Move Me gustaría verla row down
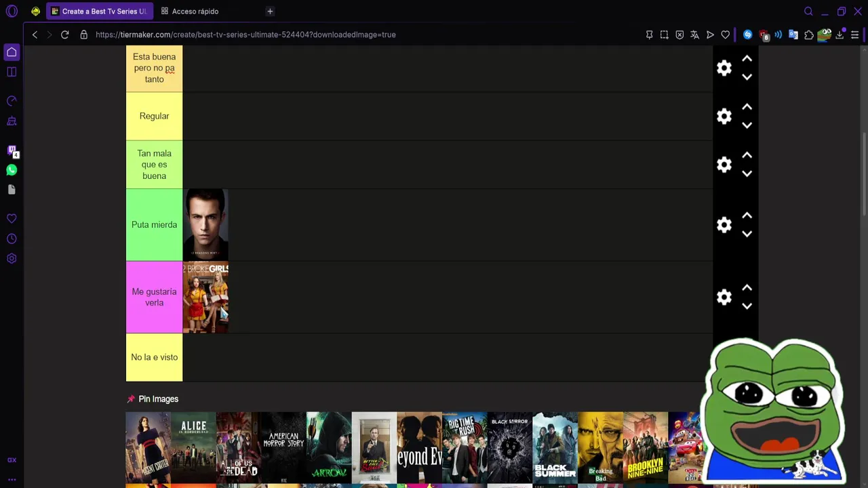 pyautogui.click(x=747, y=306)
